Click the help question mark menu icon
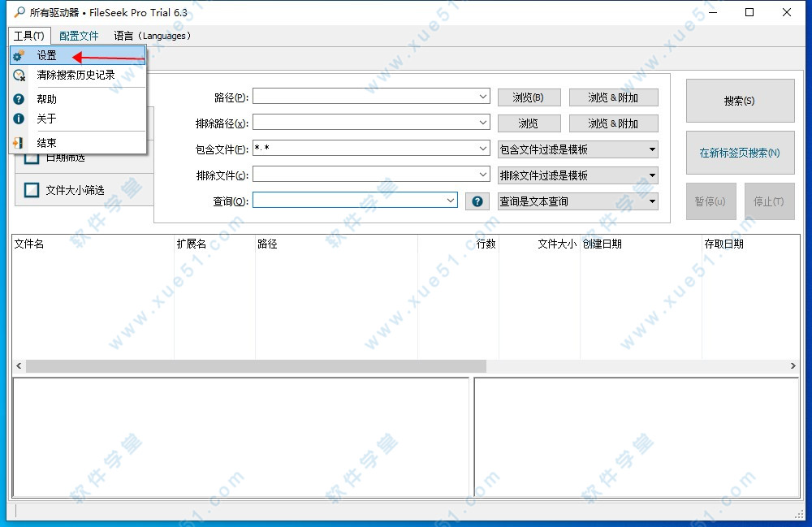The image size is (812, 527). tap(19, 99)
